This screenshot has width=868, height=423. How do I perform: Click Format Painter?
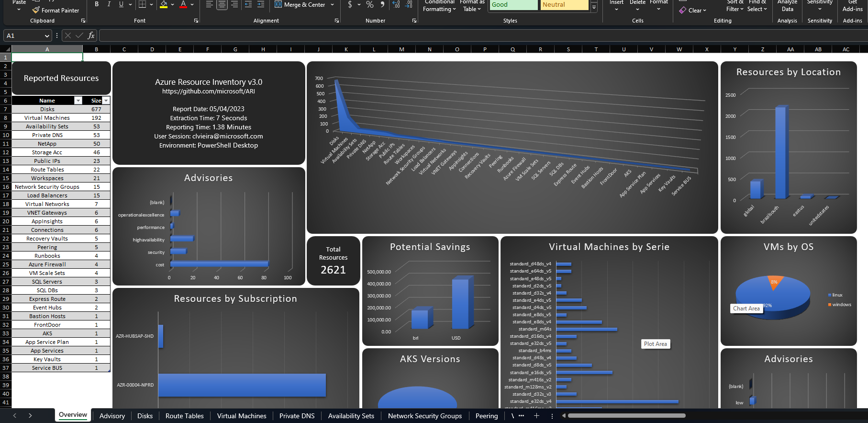[56, 10]
